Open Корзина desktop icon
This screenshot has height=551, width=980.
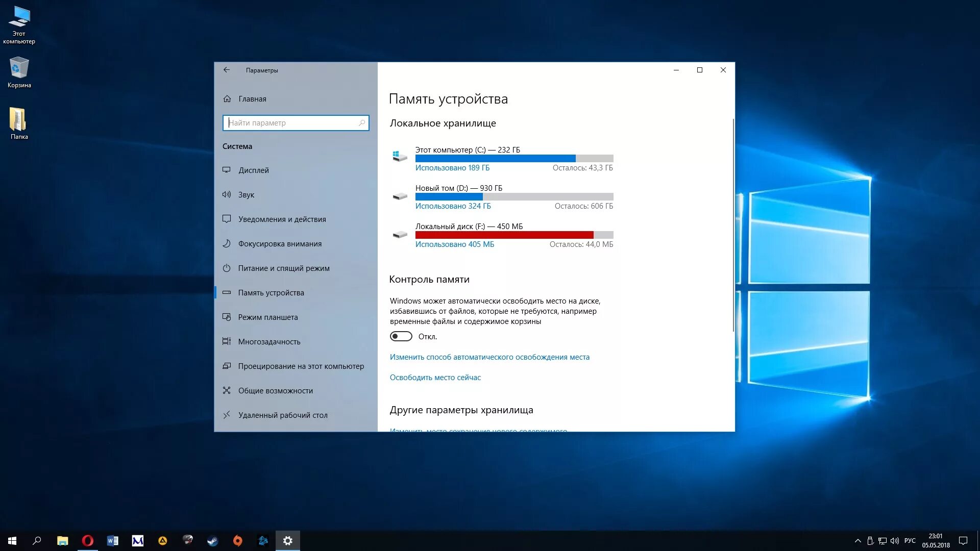pos(19,72)
